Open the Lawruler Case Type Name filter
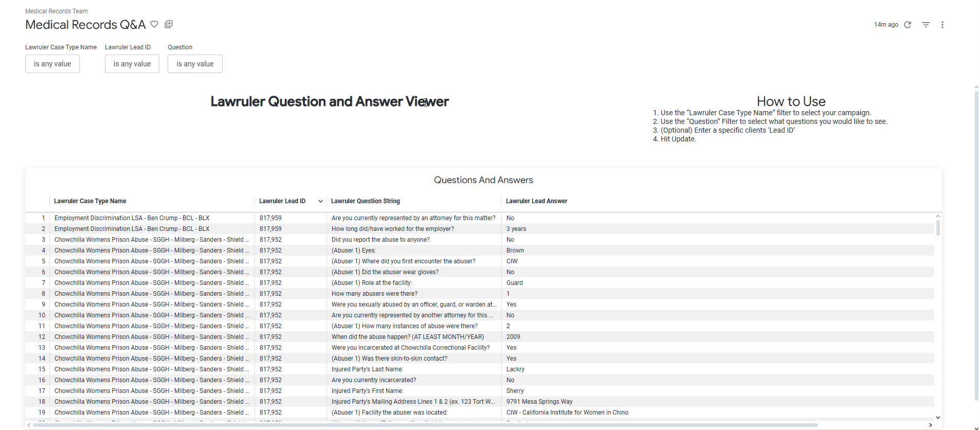The image size is (980, 430). (52, 64)
